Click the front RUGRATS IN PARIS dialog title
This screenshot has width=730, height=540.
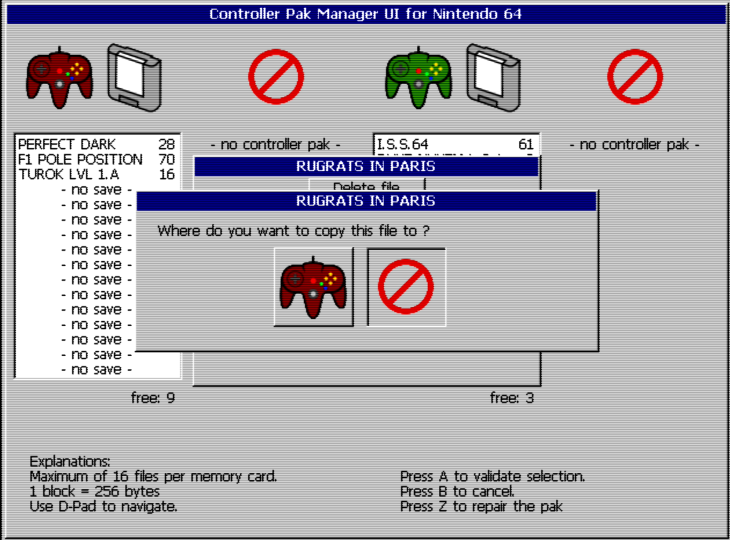tap(366, 201)
